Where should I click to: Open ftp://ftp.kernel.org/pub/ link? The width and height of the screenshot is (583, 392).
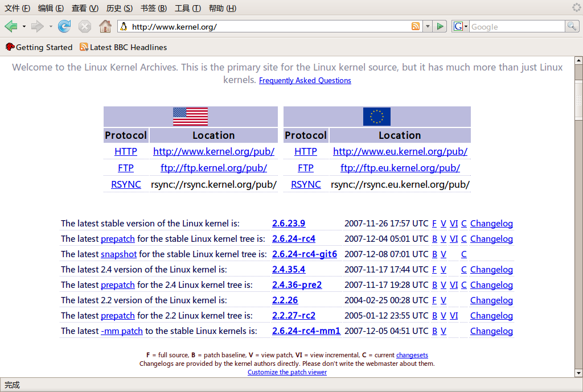(214, 168)
